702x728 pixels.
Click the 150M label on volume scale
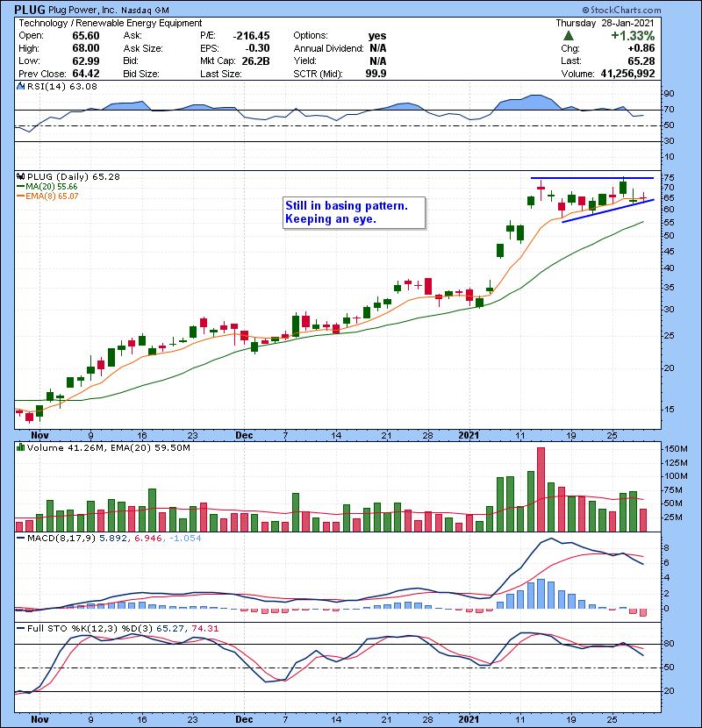pyautogui.click(x=676, y=449)
